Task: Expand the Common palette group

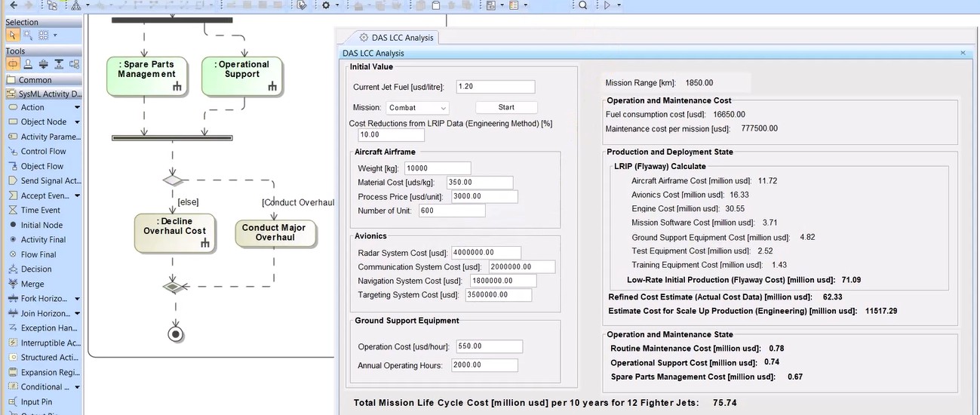Action: [35, 80]
